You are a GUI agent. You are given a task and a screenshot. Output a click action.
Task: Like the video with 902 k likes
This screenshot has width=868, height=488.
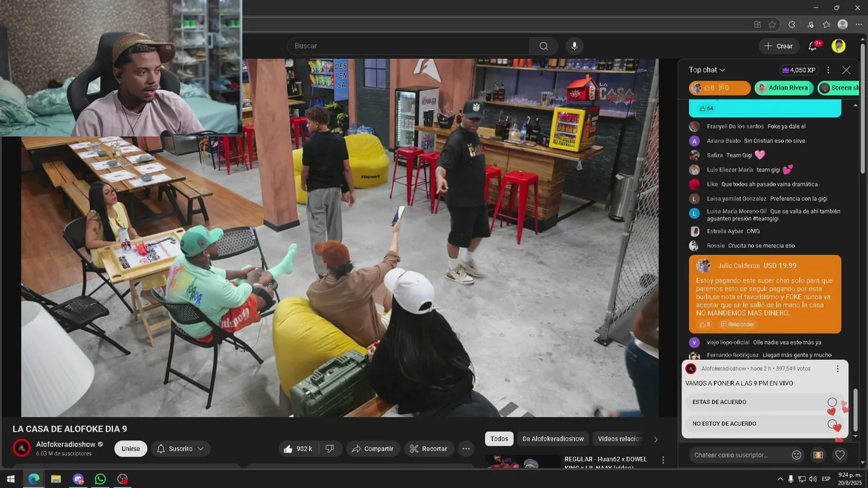point(298,449)
